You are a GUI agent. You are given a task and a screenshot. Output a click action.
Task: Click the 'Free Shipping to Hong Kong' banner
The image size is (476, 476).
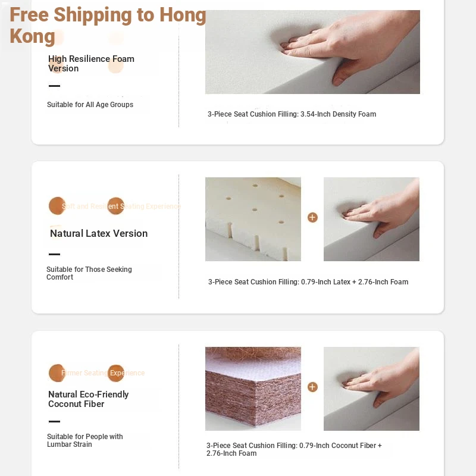[108, 26]
